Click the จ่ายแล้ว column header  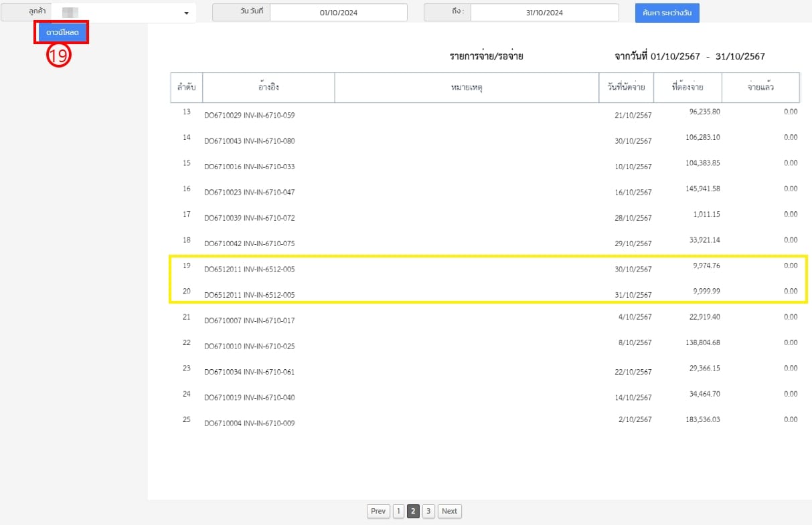pyautogui.click(x=760, y=88)
